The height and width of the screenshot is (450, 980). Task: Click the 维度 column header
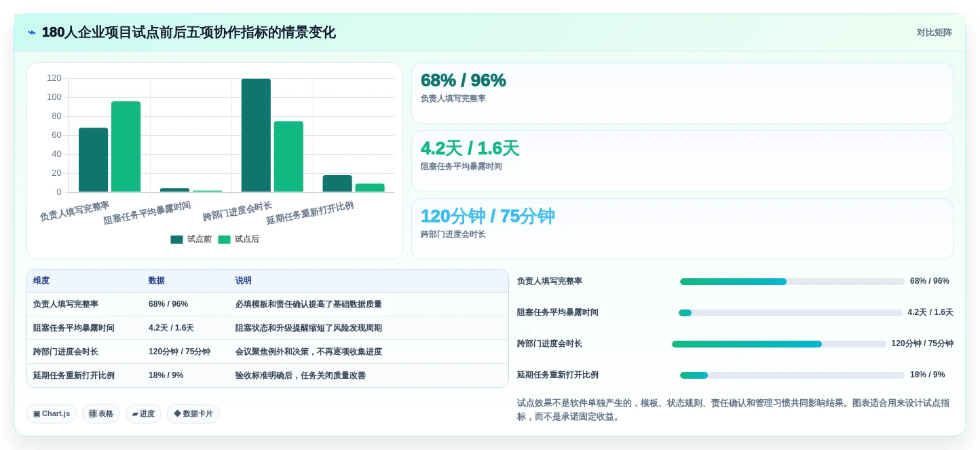click(x=41, y=280)
